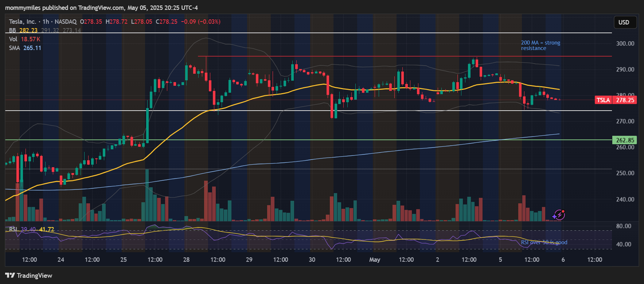The width and height of the screenshot is (644, 284).
Task: Click the 'RSI over 50 is good' note
Action: click(544, 242)
